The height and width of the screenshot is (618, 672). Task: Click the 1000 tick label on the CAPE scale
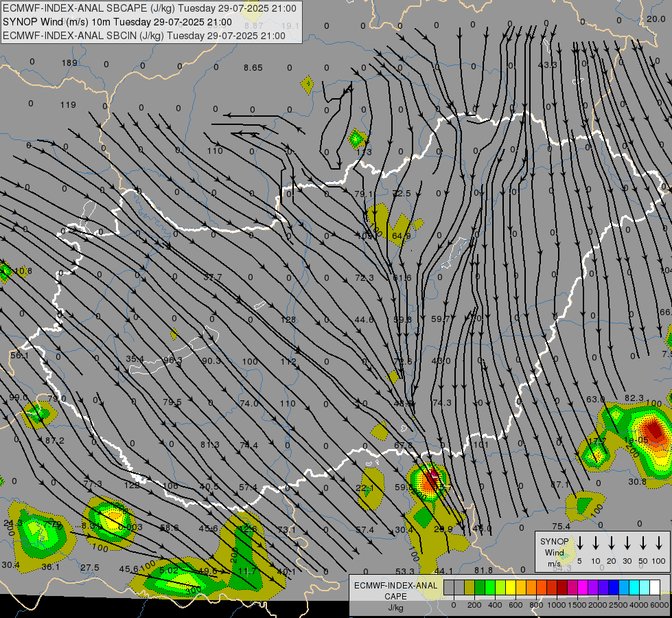click(x=557, y=605)
